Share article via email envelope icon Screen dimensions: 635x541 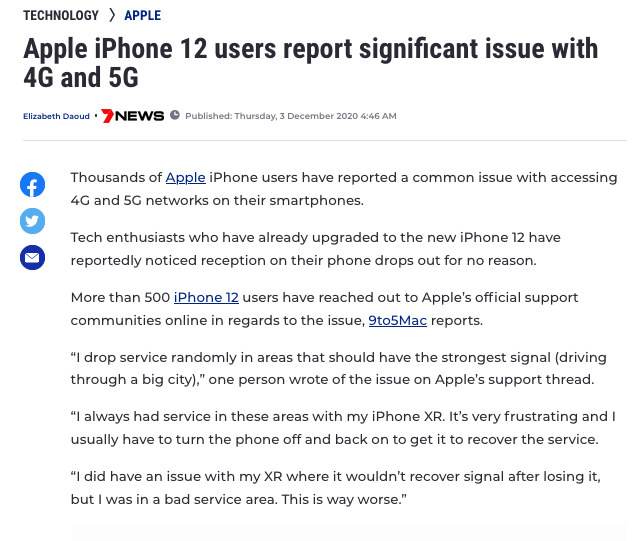[x=32, y=258]
